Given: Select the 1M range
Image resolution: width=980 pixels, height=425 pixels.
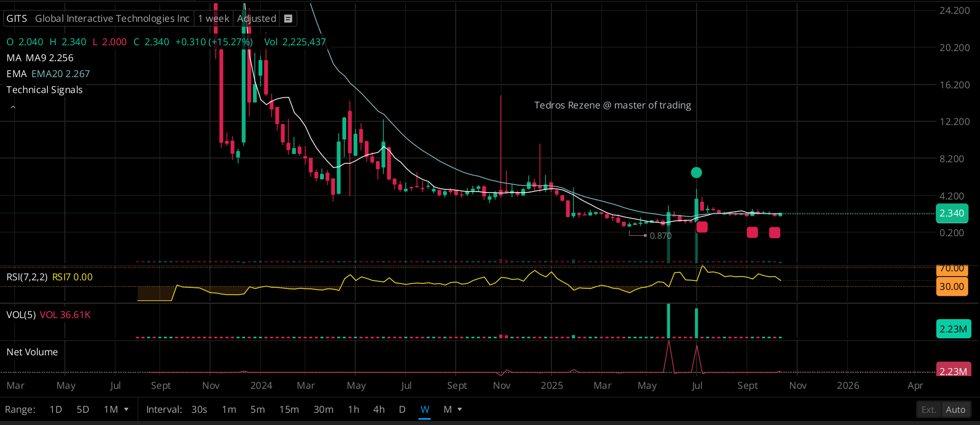Looking at the screenshot, I should (111, 409).
